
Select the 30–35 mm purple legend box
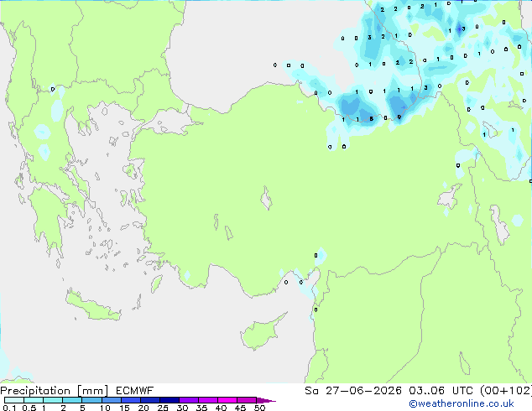tap(188, 400)
